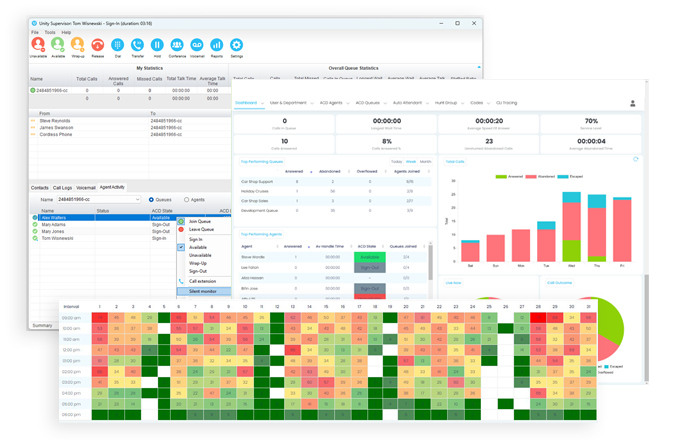Image resolution: width=685 pixels, height=440 pixels.
Task: Click the call icon beside Cordless Phone
Action: click(x=33, y=135)
